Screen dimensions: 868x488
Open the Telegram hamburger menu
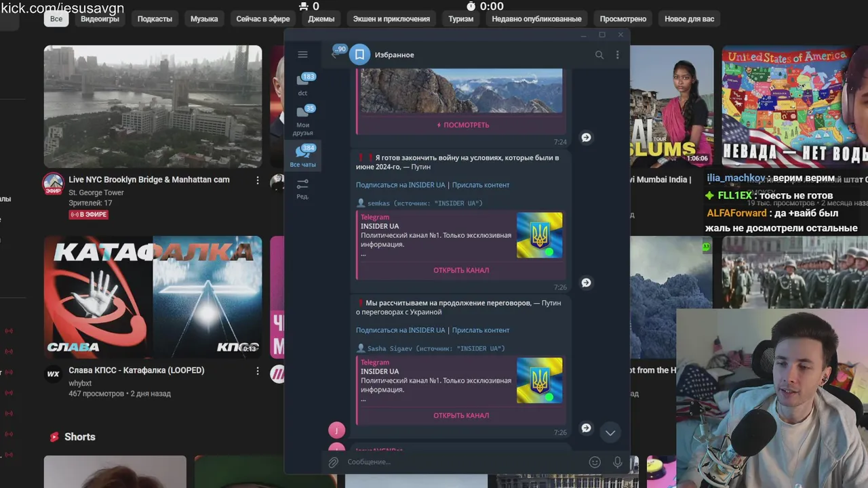coord(302,54)
